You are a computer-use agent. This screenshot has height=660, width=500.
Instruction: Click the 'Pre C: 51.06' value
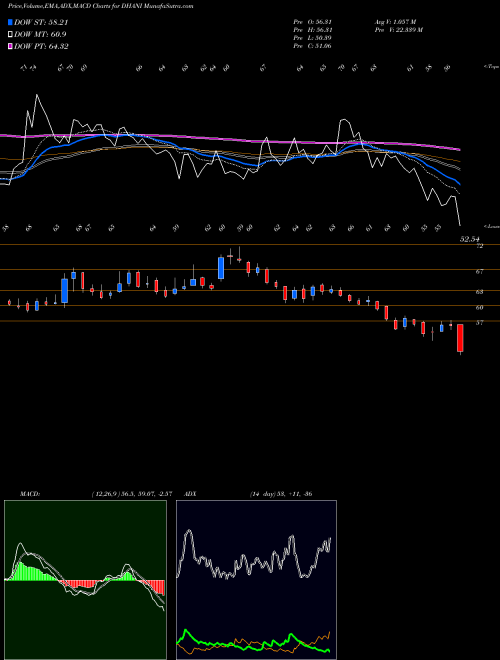[x=313, y=46]
